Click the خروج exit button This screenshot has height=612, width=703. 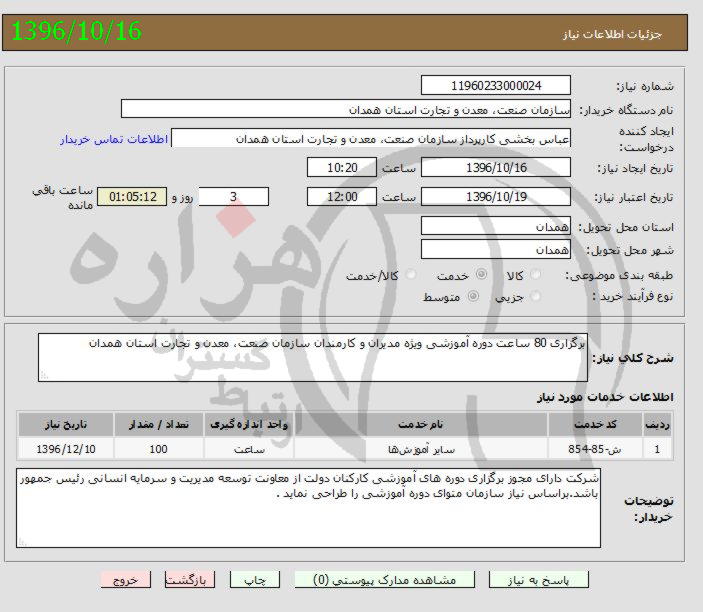click(x=126, y=580)
